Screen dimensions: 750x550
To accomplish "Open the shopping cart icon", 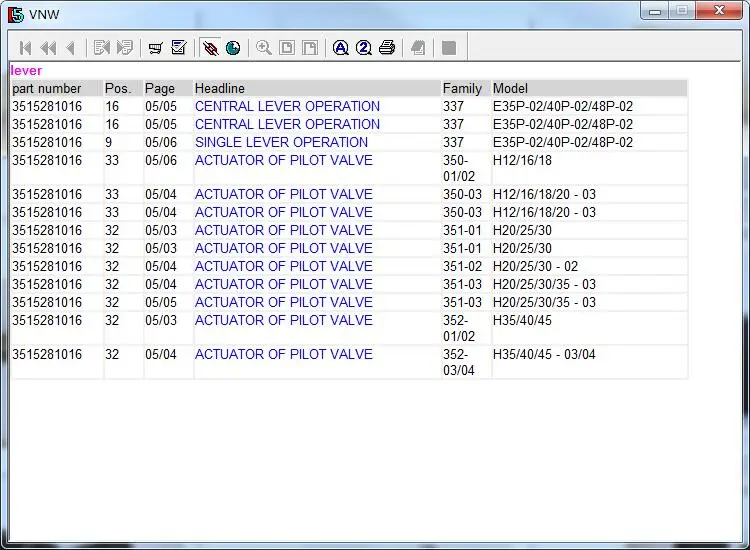I will coord(155,48).
